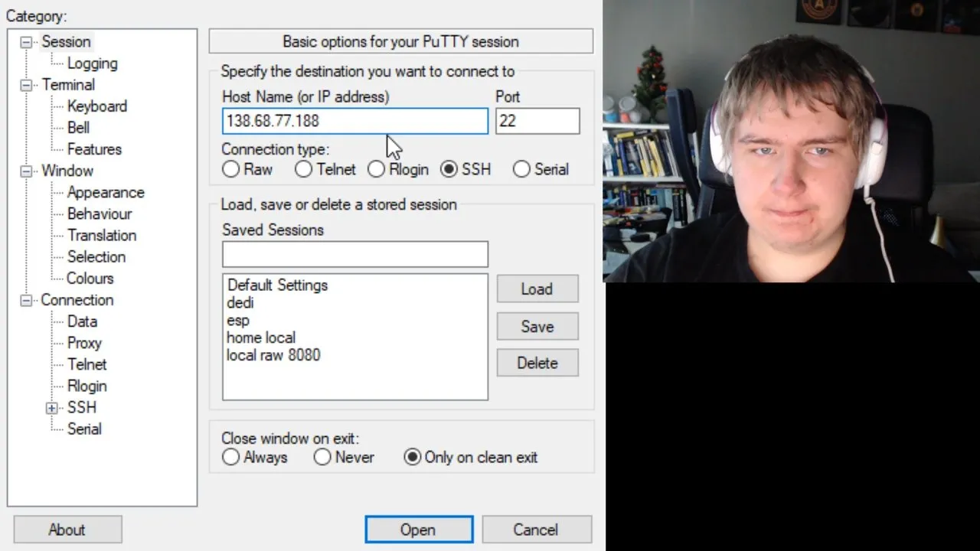The height and width of the screenshot is (551, 980).
Task: Collapse the Connection tree node
Action: 26,301
